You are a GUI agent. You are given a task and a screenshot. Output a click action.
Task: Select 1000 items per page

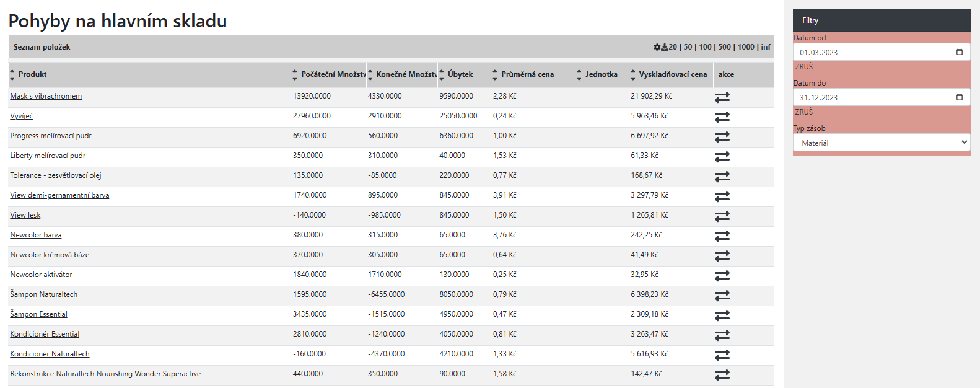click(746, 47)
